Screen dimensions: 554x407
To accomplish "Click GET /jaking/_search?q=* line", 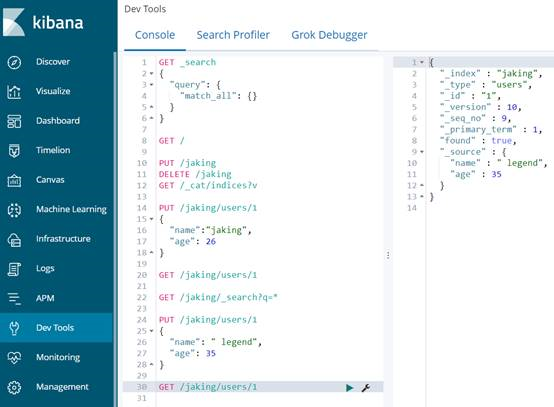I will 218,297.
